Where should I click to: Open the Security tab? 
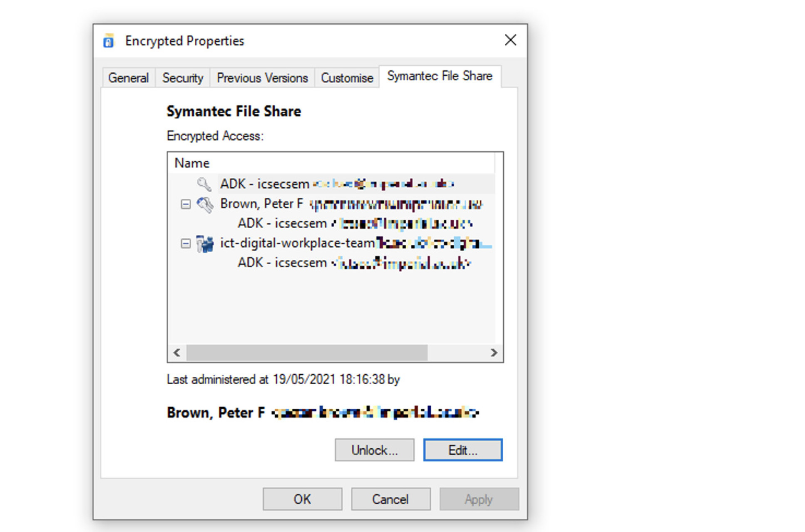183,78
